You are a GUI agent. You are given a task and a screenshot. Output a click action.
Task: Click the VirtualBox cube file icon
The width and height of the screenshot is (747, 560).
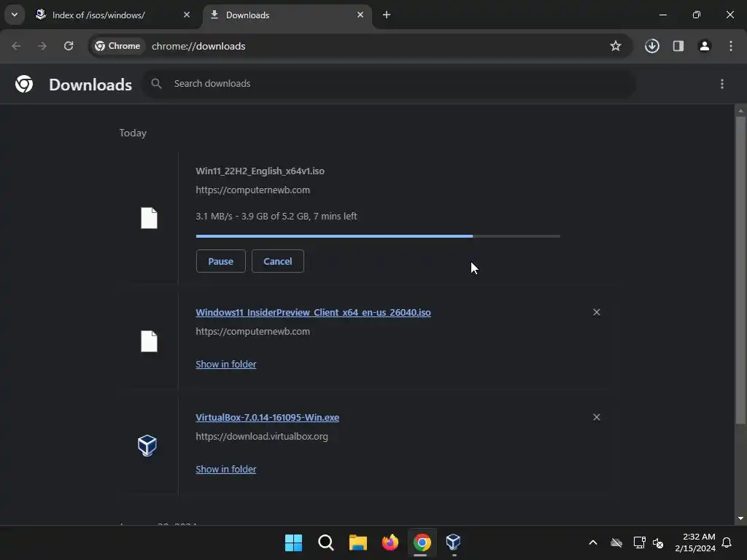tap(147, 446)
